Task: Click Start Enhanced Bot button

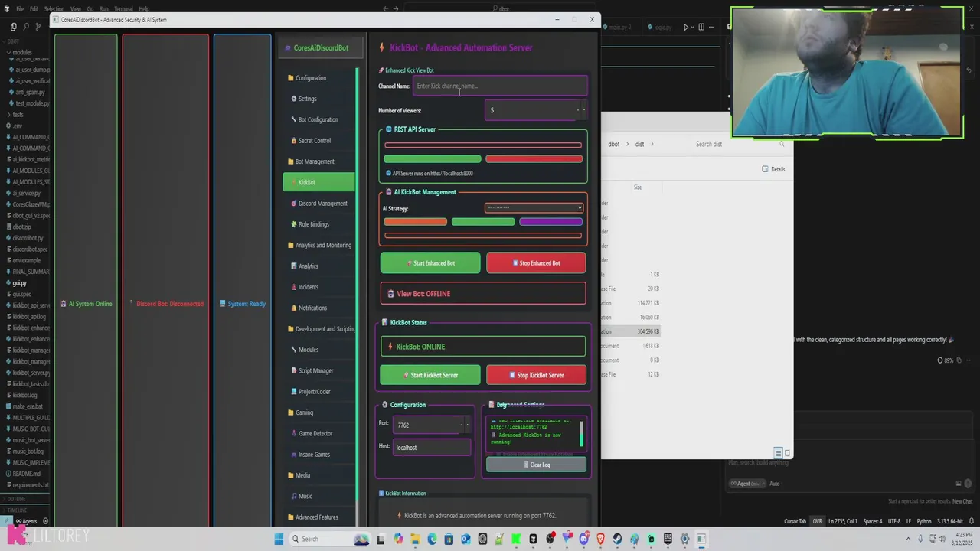Action: (x=430, y=263)
